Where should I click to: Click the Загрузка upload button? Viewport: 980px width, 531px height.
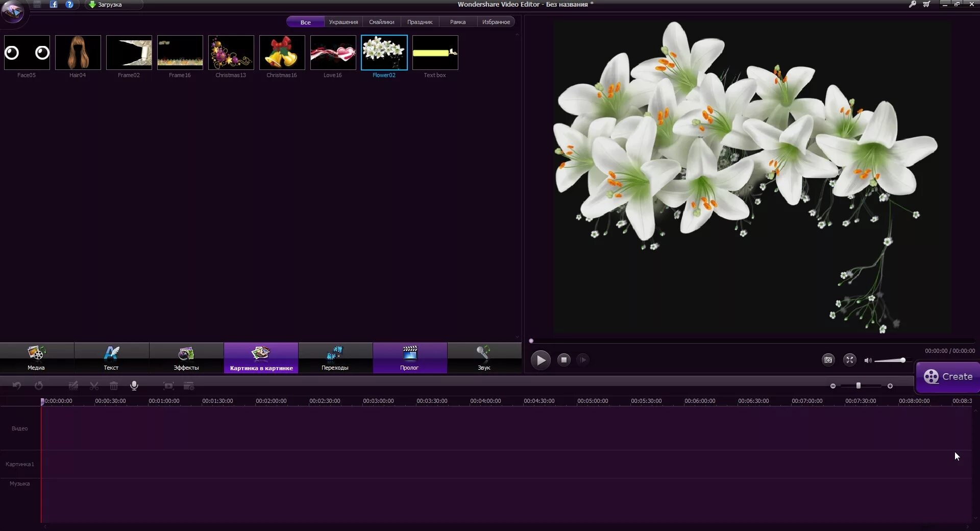tap(107, 5)
